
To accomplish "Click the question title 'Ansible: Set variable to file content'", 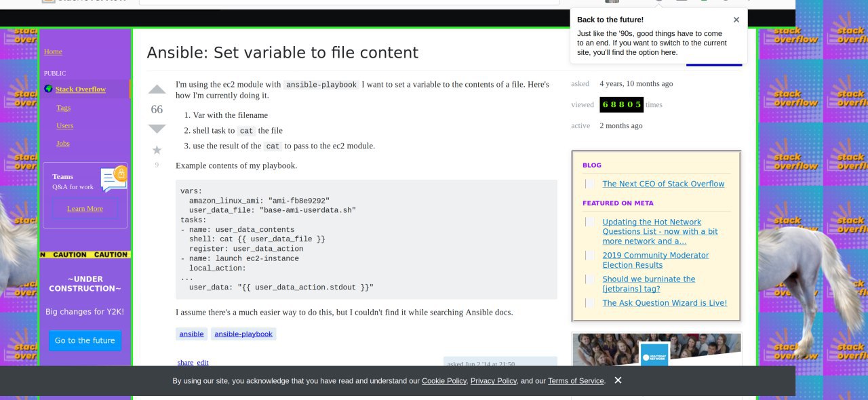I will [x=283, y=53].
